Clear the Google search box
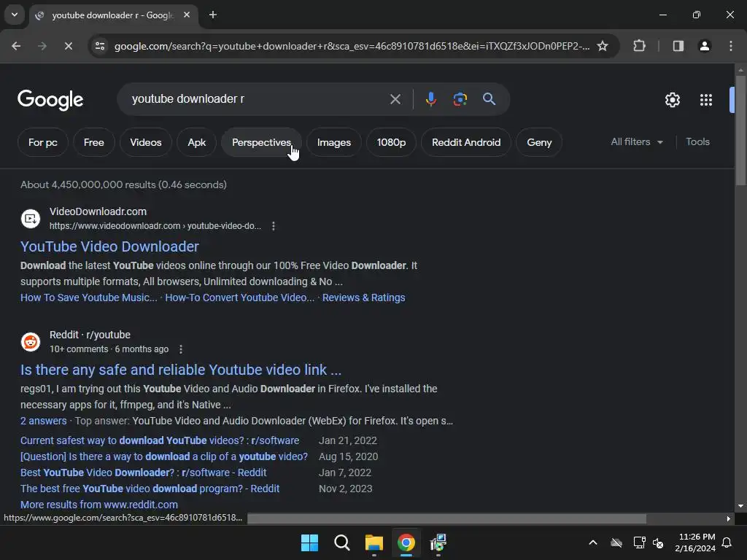This screenshot has width=747, height=560. tap(395, 99)
